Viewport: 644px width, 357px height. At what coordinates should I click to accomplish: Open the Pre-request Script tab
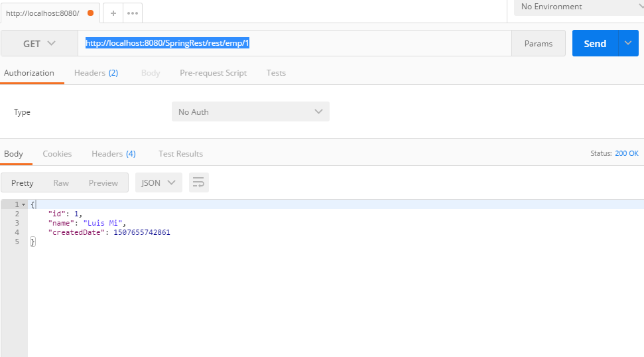pyautogui.click(x=213, y=73)
